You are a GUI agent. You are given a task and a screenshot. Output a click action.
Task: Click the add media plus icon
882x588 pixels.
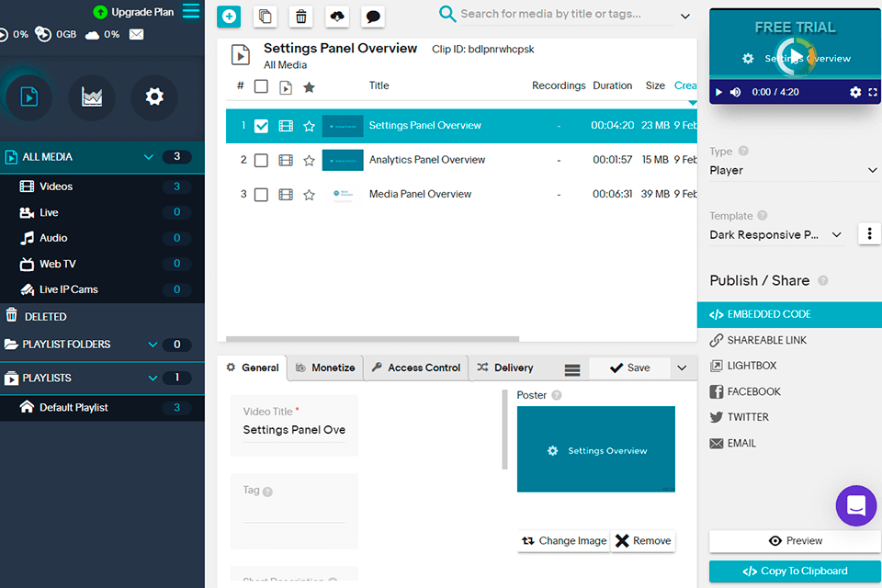point(229,17)
